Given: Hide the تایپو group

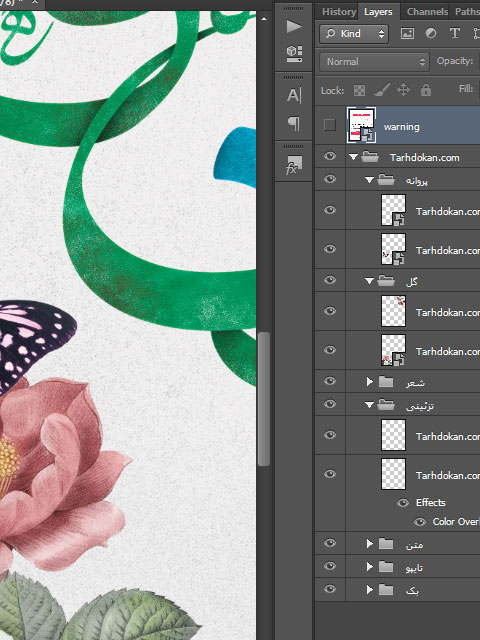Looking at the screenshot, I should tap(330, 566).
